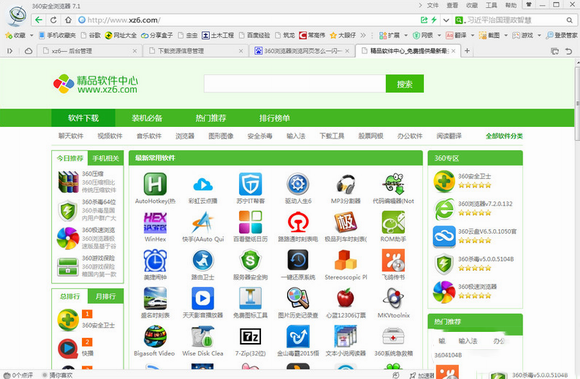Expand hidden menu items chevron

[420, 5]
